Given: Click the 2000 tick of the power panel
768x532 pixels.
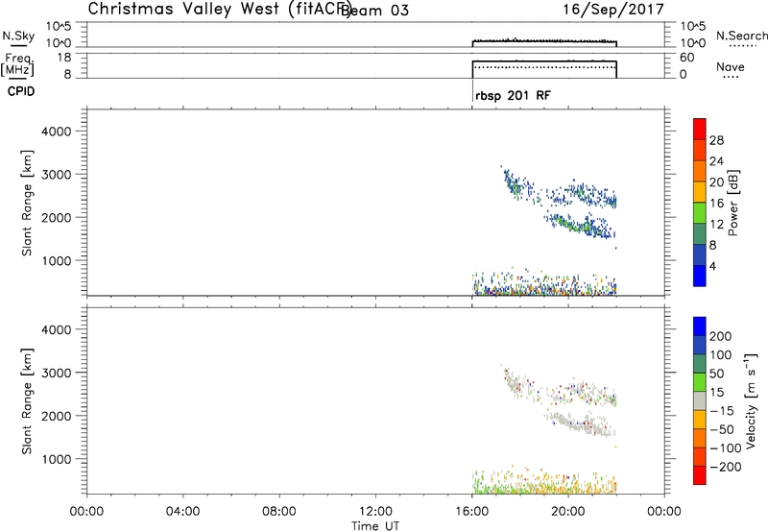Looking at the screenshot, I should click(x=57, y=217).
